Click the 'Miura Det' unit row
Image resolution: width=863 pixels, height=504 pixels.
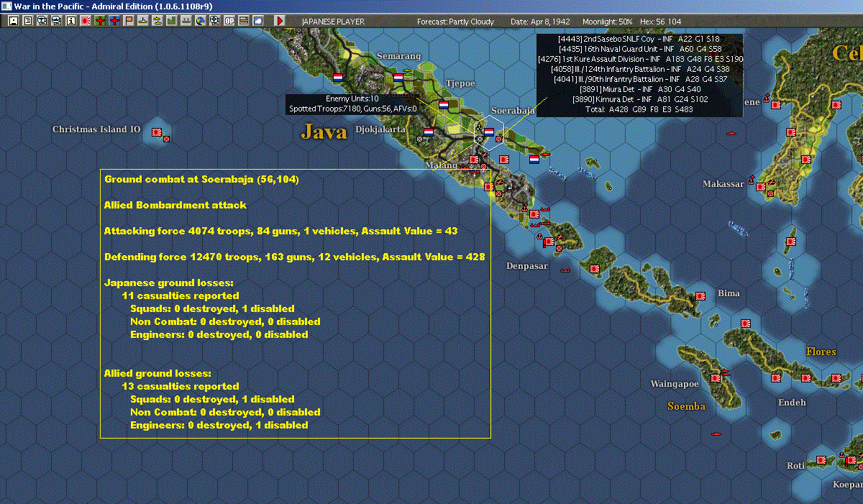point(641,89)
